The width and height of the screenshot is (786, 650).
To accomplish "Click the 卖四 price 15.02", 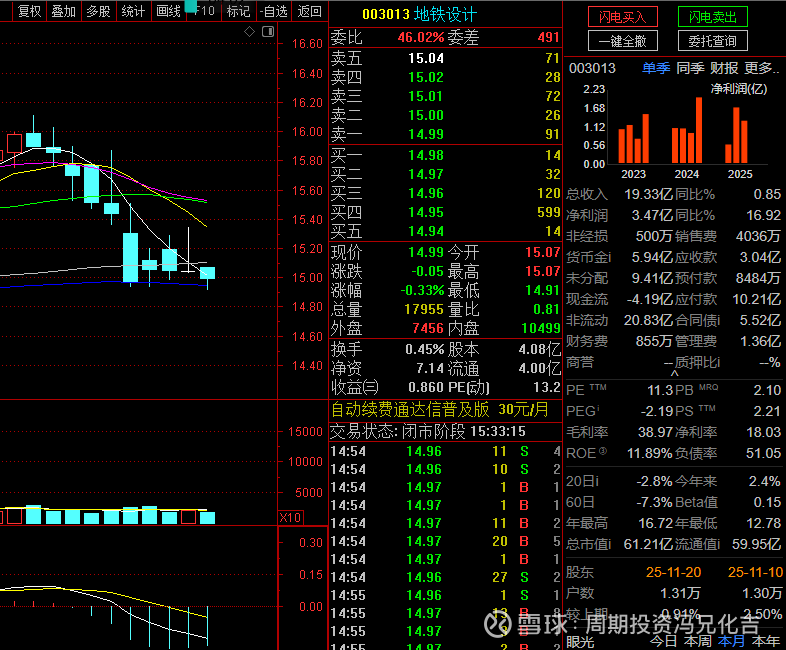I will (426, 78).
